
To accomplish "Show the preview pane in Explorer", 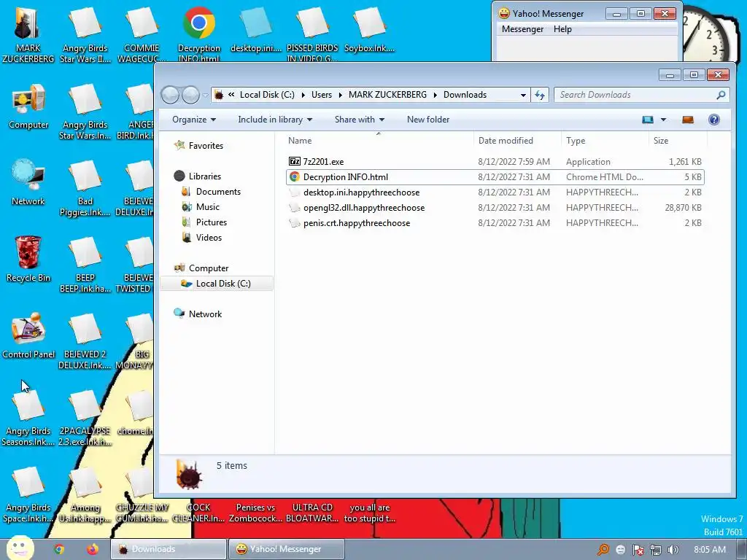I will click(687, 120).
